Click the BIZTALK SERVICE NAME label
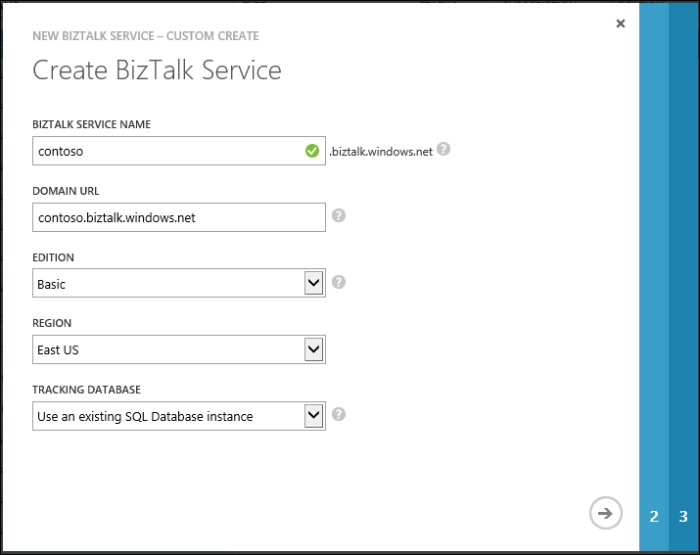700x555 pixels. 92,124
